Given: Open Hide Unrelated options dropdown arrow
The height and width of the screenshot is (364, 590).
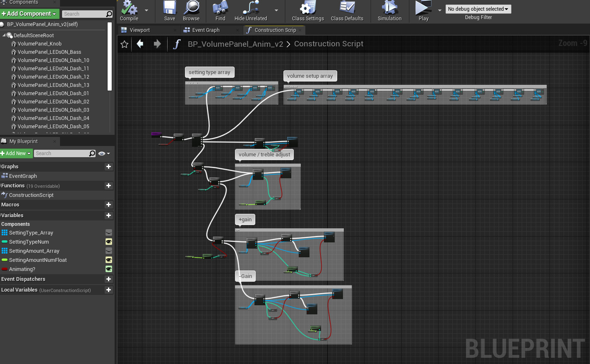Looking at the screenshot, I should (x=276, y=10).
